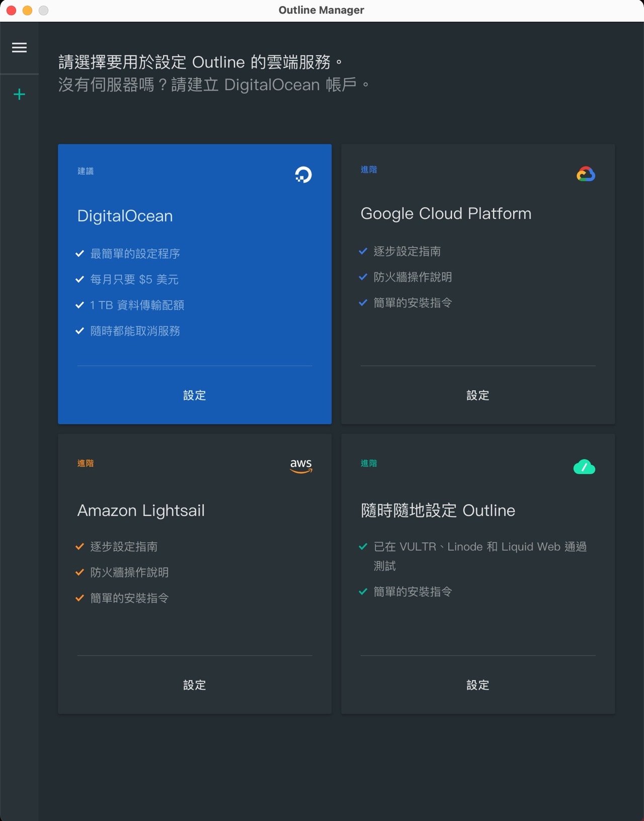Select the DigitalOcean card title
Viewport: 644px width, 821px height.
pos(125,216)
